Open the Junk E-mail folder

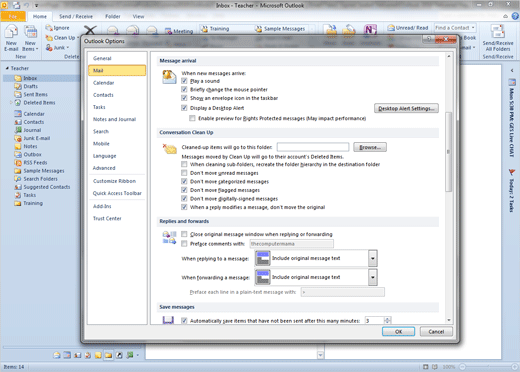36,138
